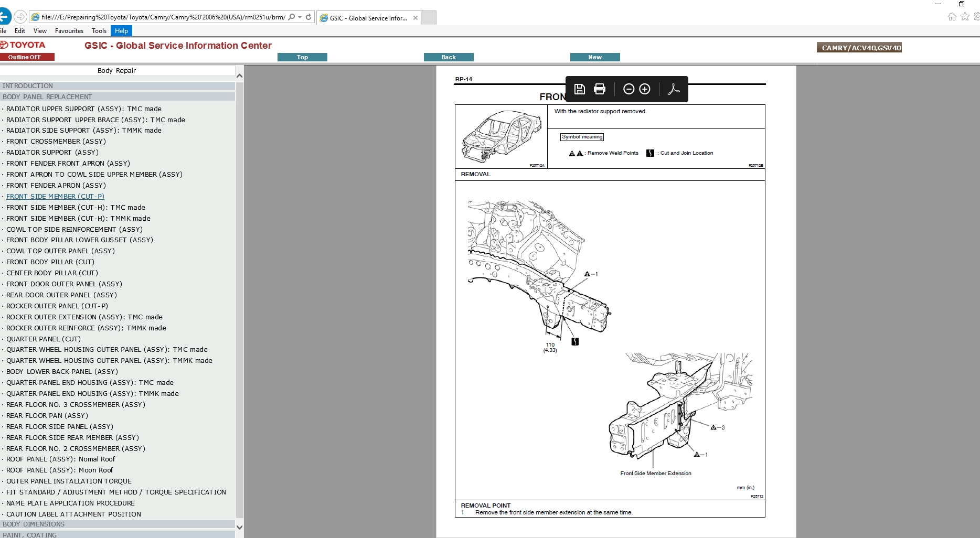Image resolution: width=980 pixels, height=538 pixels.
Task: Click the address bar search magnifier icon
Action: [292, 17]
